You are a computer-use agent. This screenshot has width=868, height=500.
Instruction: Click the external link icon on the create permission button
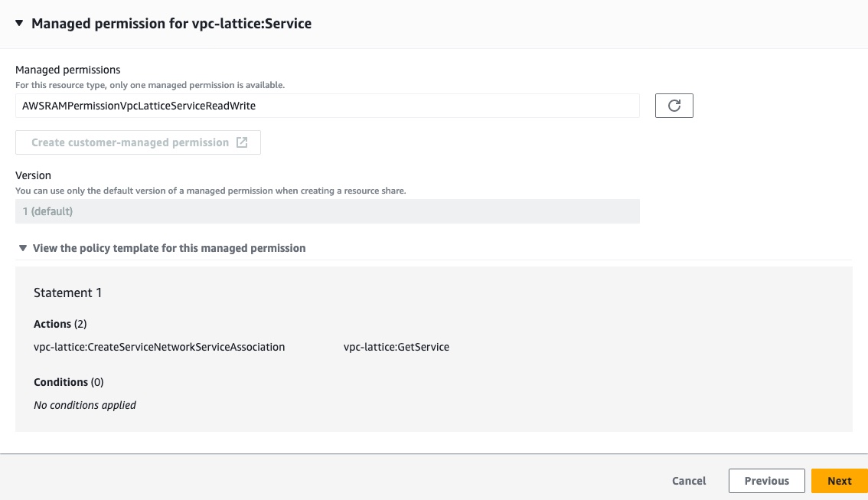click(x=243, y=142)
